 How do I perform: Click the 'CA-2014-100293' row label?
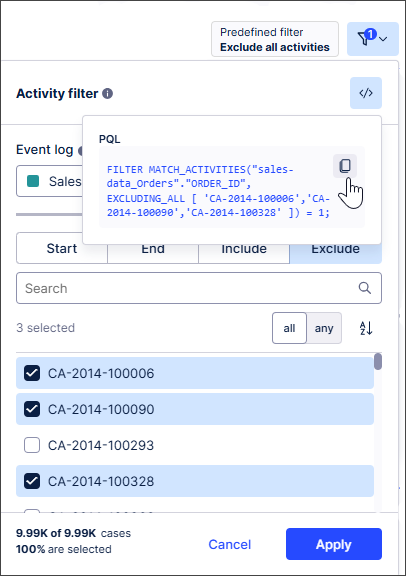point(101,445)
